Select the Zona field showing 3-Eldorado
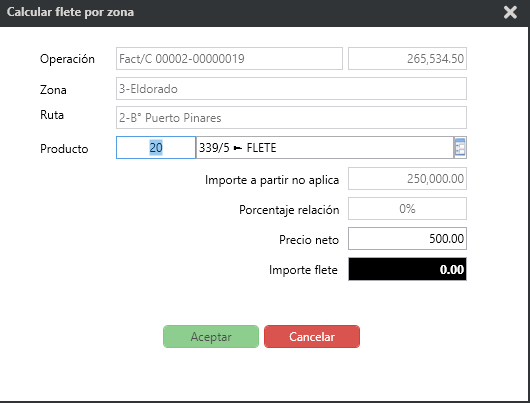530x403 pixels. pyautogui.click(x=291, y=89)
